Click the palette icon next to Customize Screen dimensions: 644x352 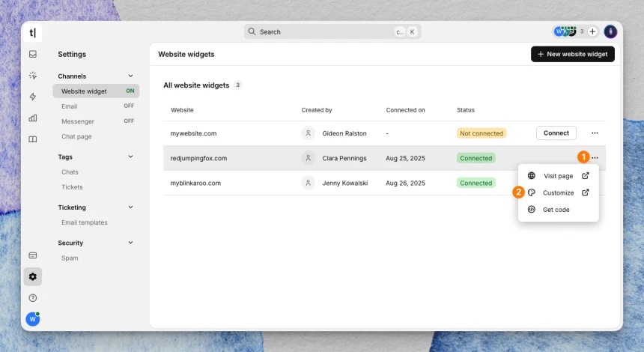pyautogui.click(x=532, y=192)
